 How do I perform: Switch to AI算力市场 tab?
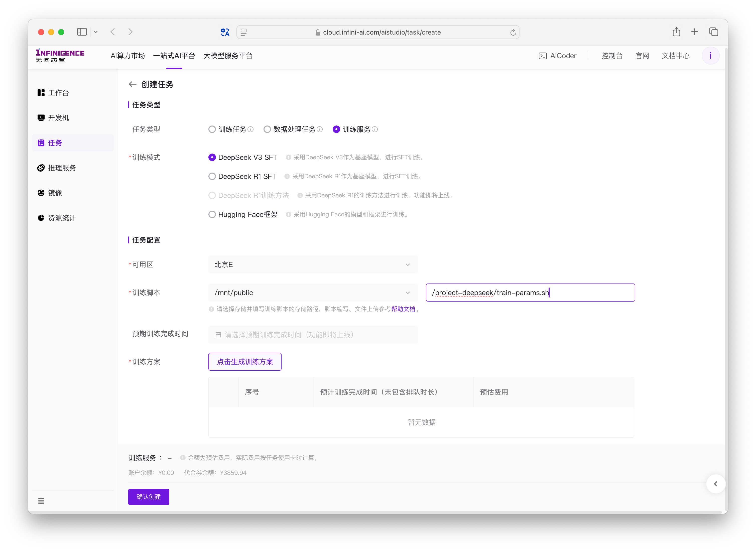pyautogui.click(x=128, y=56)
